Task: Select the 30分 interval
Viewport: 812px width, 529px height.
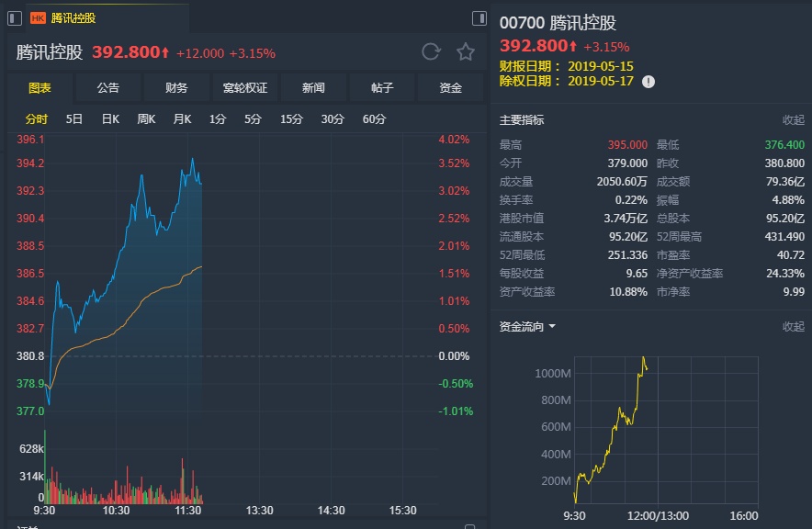Action: [333, 119]
